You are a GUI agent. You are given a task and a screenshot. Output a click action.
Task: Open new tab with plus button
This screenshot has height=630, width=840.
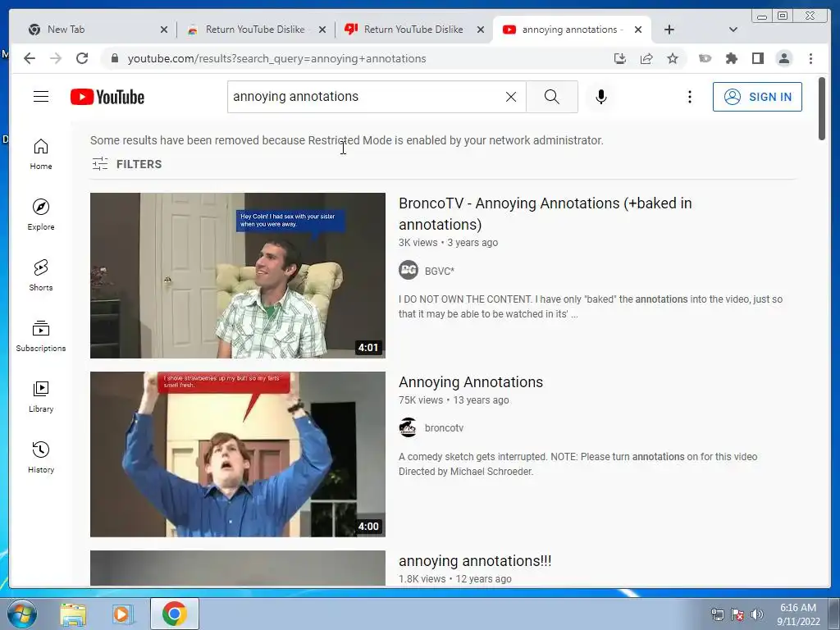(669, 30)
